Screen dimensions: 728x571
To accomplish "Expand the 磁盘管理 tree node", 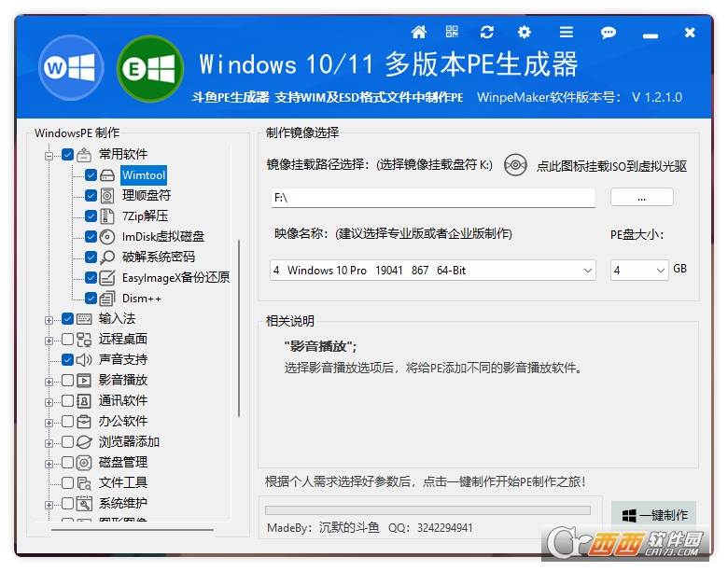I will (49, 464).
